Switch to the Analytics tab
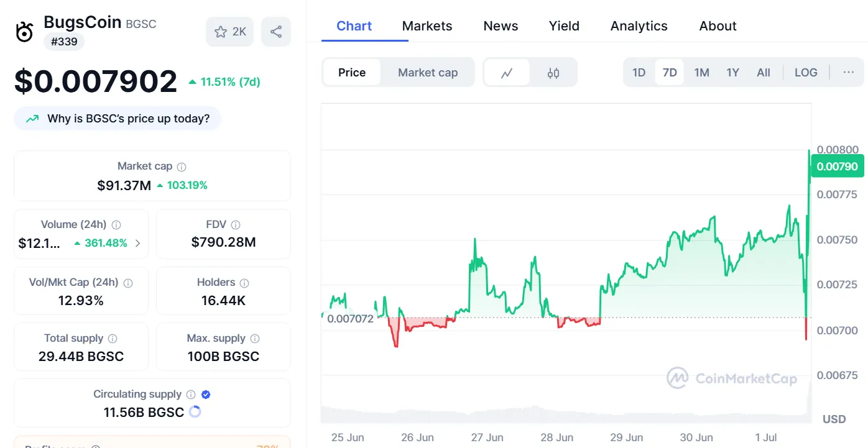Viewport: 868px width, 448px height. 639,26
